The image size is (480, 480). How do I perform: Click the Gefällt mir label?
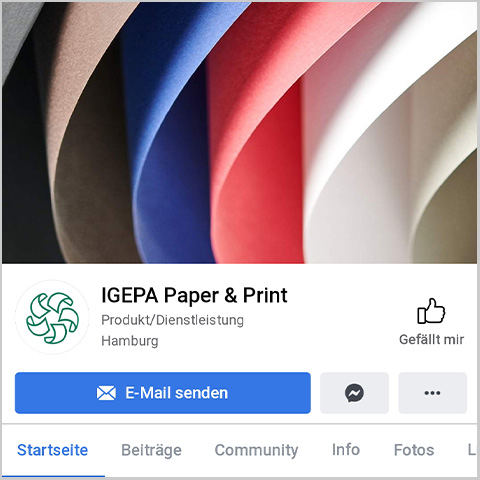(x=431, y=340)
